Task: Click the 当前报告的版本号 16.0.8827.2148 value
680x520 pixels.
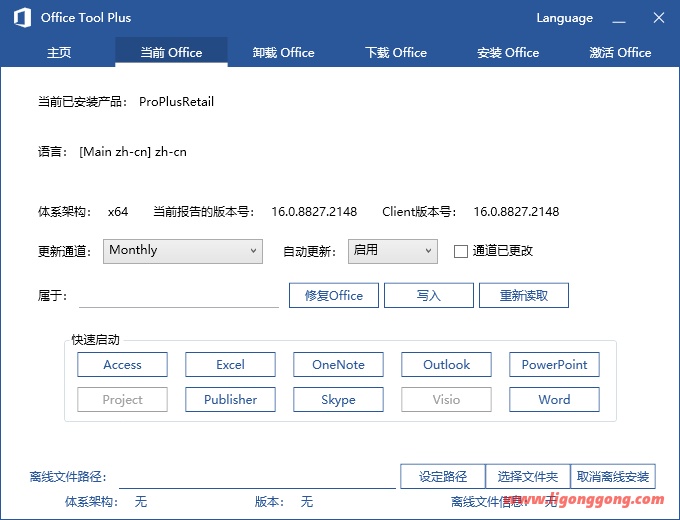Action: [314, 212]
